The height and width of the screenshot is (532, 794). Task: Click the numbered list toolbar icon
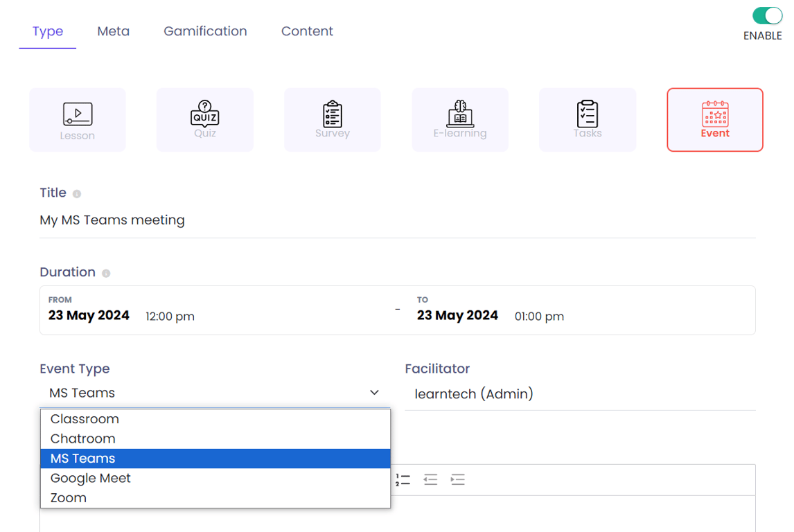[x=403, y=479]
